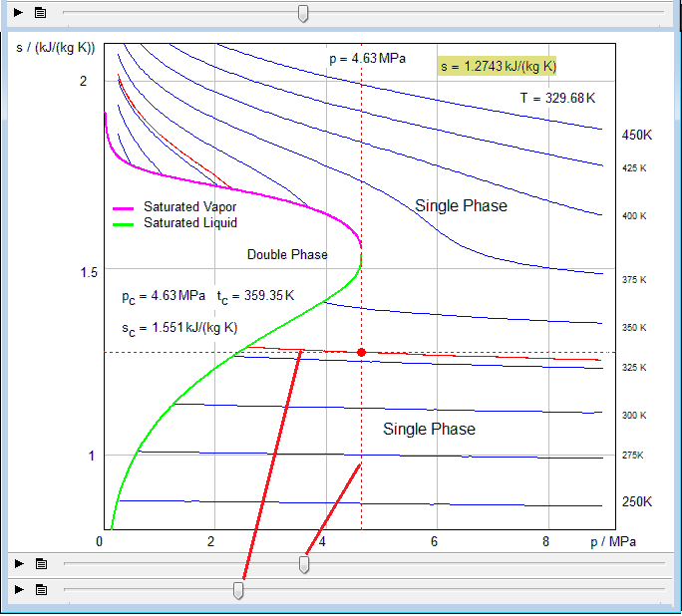Click the magenta Saturated Vapor legend swatch
Viewport: 682px width, 616px height.
(123, 208)
